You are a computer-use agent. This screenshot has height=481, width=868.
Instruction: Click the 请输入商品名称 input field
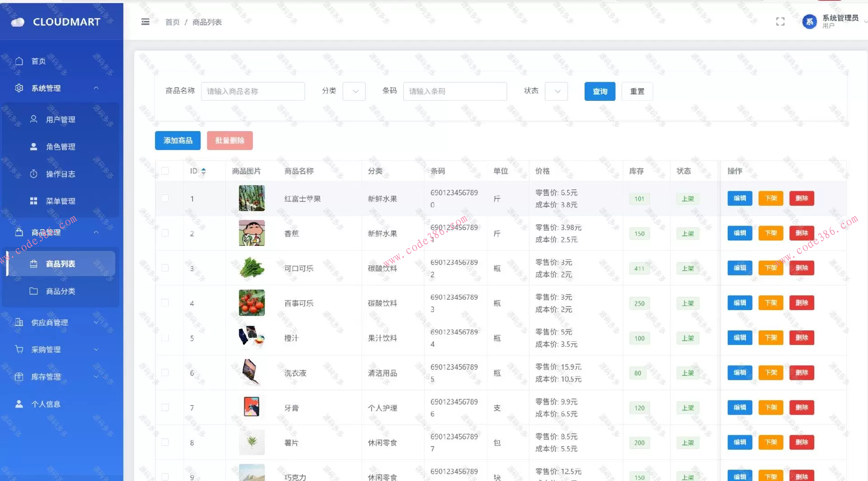[253, 91]
